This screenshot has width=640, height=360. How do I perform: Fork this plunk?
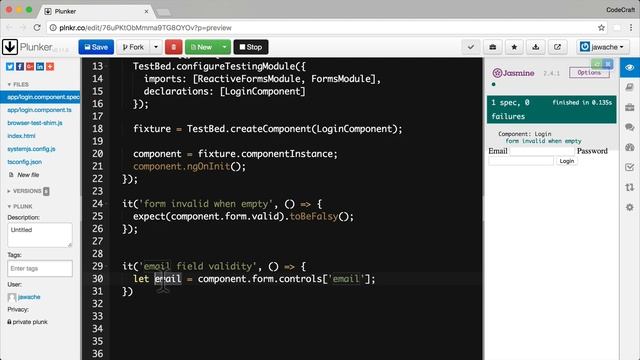coord(133,47)
